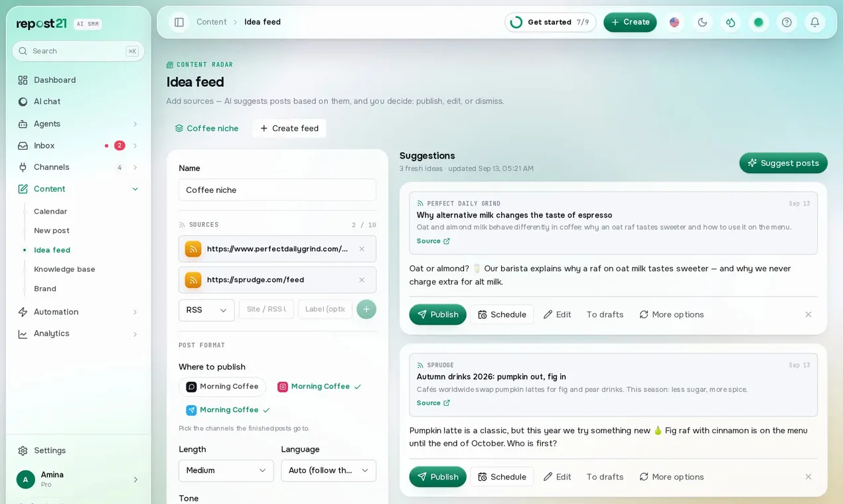This screenshot has height=504, width=843.
Task: Open the RSS source type dropdown
Action: pos(206,310)
